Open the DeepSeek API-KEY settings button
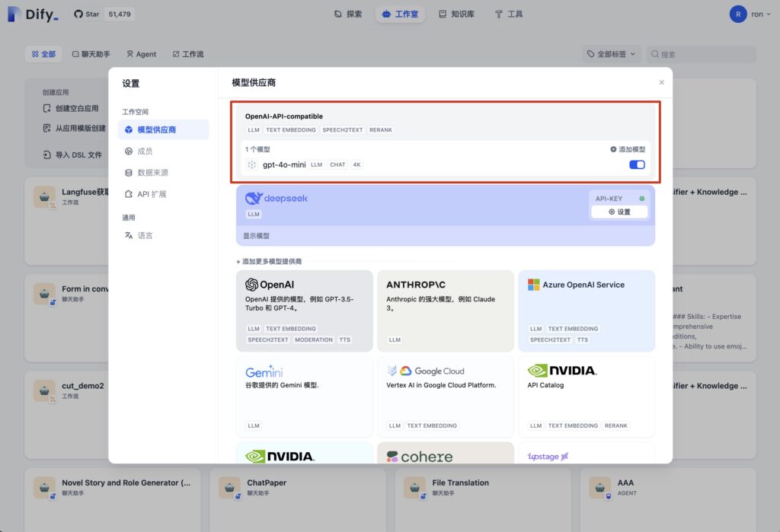The width and height of the screenshot is (780, 532). pos(619,212)
